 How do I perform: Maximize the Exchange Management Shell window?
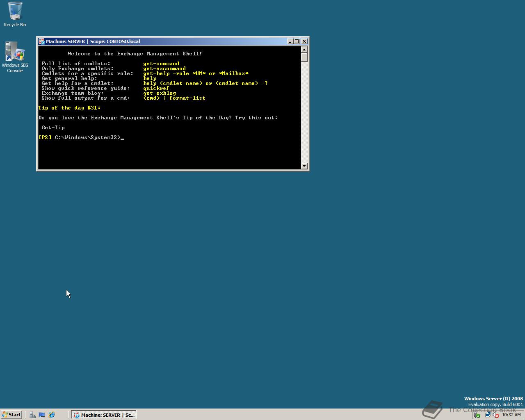[x=297, y=41]
